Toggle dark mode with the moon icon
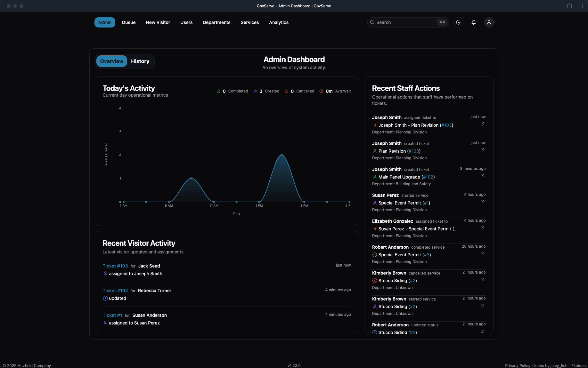 458,22
